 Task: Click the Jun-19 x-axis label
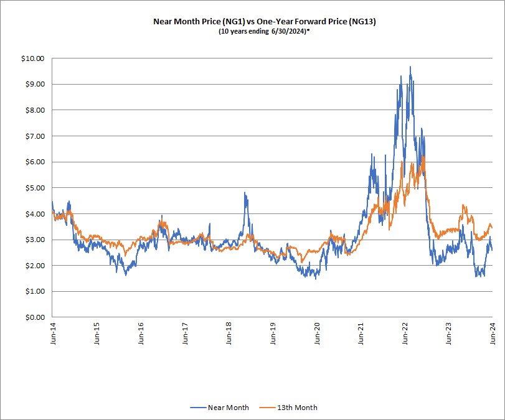[273, 334]
